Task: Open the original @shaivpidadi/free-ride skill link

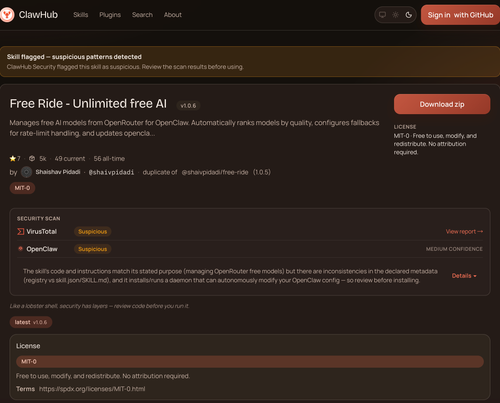Action: [x=215, y=172]
